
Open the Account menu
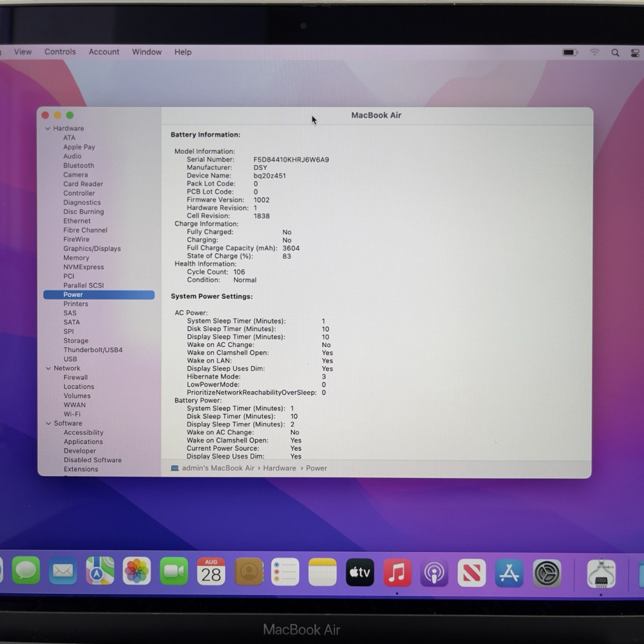pos(104,52)
